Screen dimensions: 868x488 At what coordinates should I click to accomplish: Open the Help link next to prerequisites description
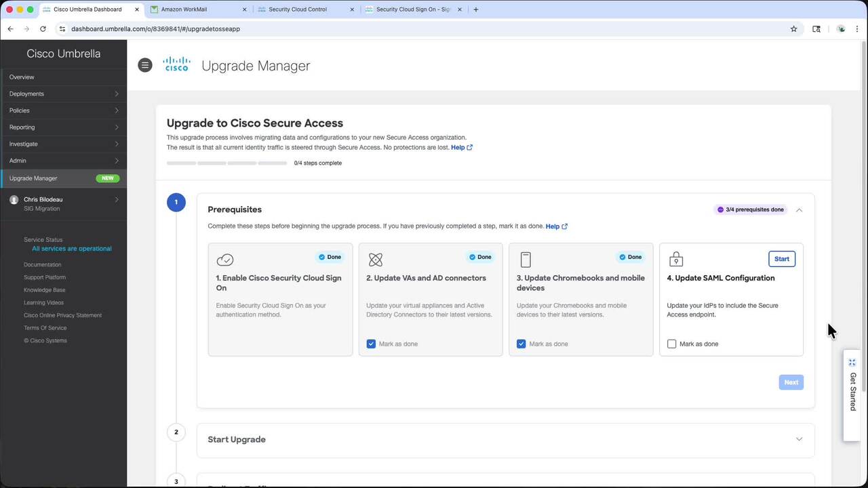556,226
